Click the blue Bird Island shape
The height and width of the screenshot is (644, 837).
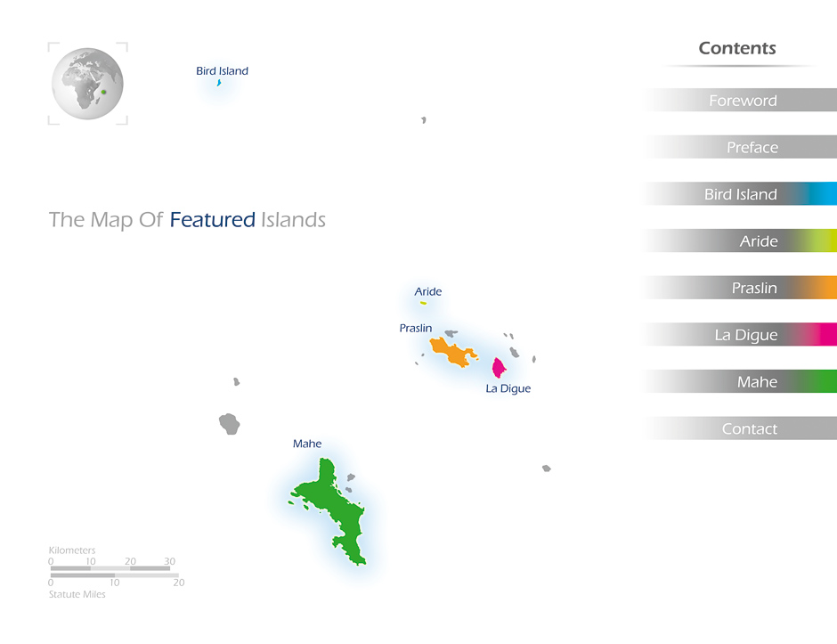[x=218, y=83]
